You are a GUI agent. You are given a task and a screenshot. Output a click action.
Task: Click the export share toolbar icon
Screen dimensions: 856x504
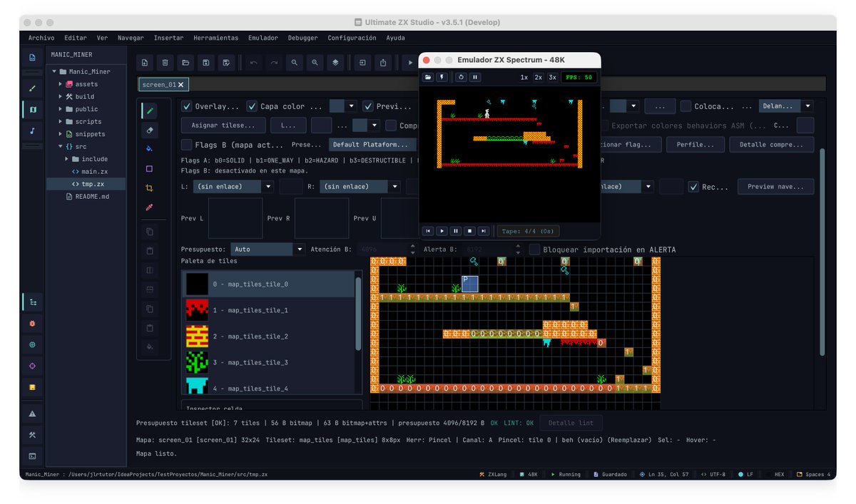(384, 63)
